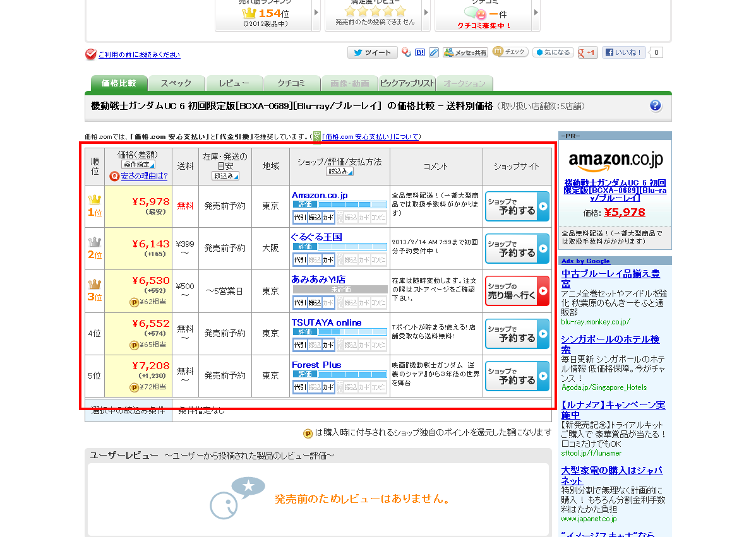756x537 pixels.
Task: Open 絞込み filter under ショップ/評価/支払方法
Action: pos(339,172)
